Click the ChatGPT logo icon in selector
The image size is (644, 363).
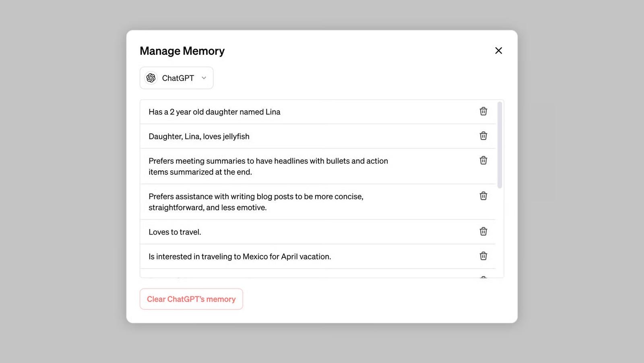[x=151, y=78]
